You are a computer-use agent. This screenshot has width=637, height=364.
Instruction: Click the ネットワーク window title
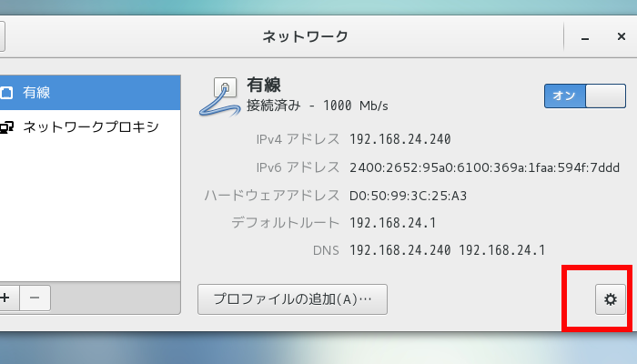pos(305,37)
